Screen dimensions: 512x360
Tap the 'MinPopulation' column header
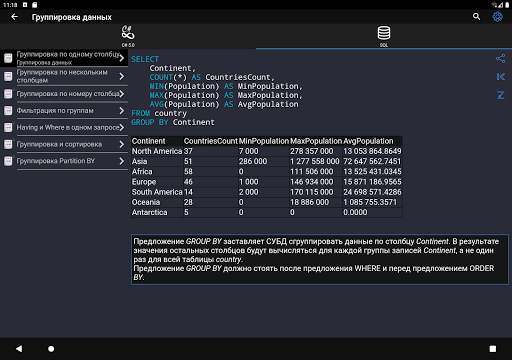(264, 141)
